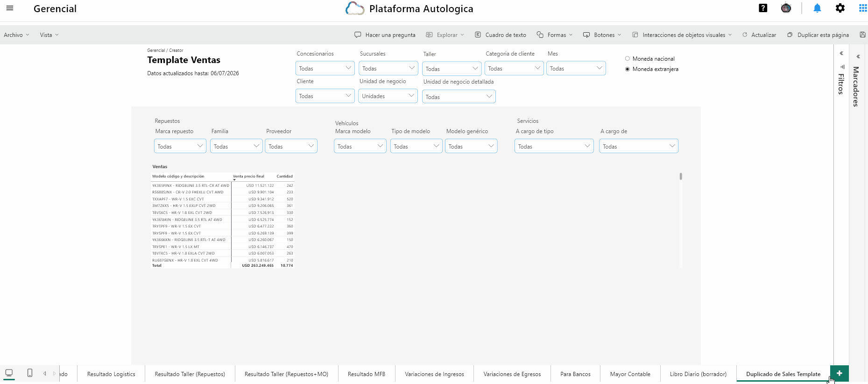Open the settings gear icon
The image size is (868, 384).
click(x=840, y=8)
